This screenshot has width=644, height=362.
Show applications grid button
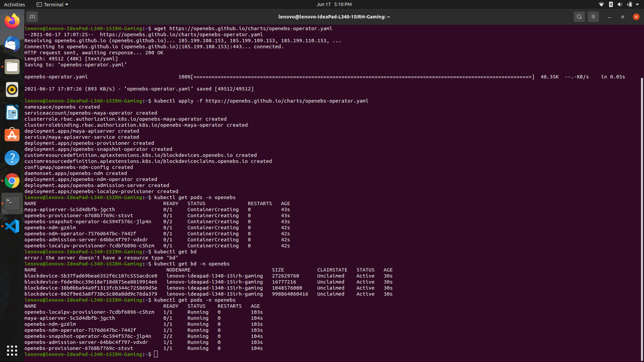pyautogui.click(x=12, y=350)
